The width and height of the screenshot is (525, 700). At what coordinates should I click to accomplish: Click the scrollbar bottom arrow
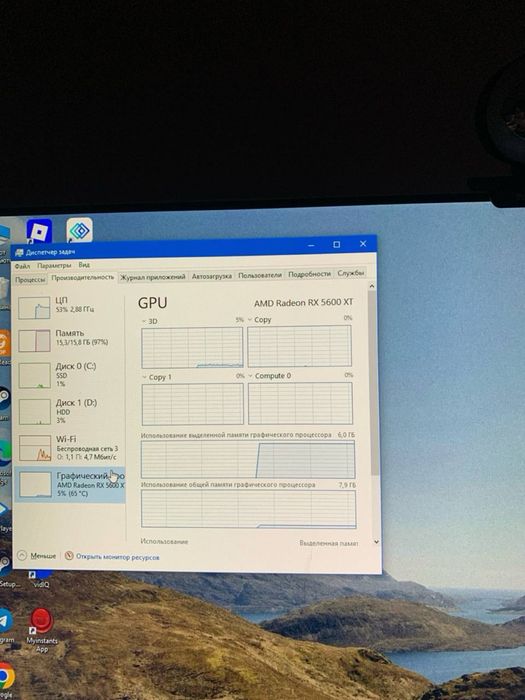(x=376, y=542)
